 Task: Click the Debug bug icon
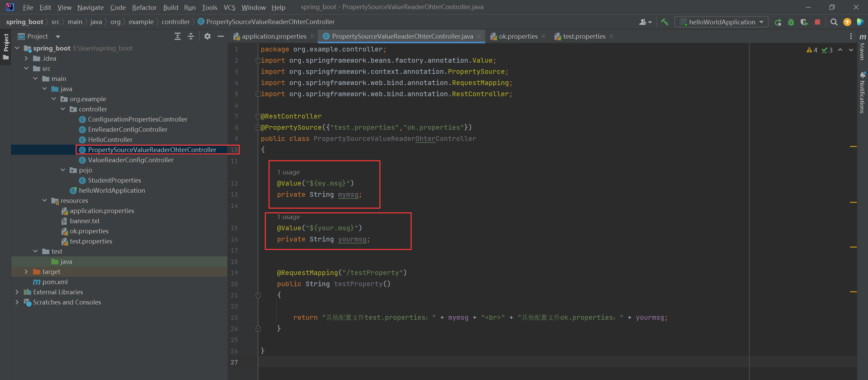[x=791, y=22]
